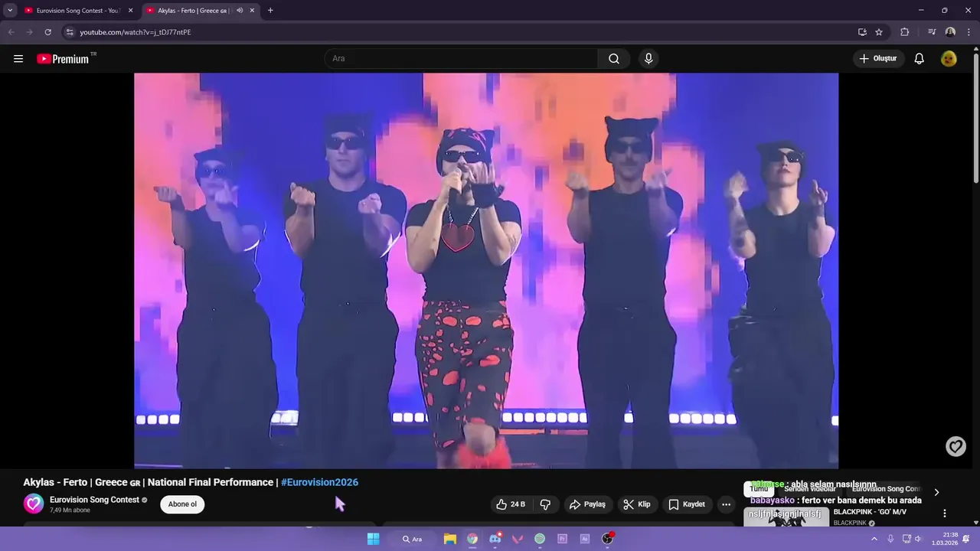The height and width of the screenshot is (551, 980).
Task: Open the YouTube account avatar menu
Action: [949, 59]
